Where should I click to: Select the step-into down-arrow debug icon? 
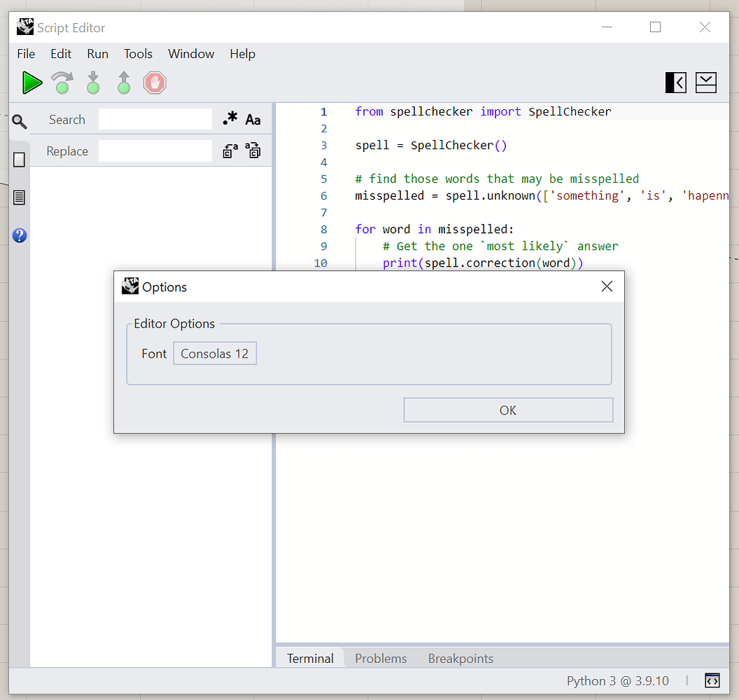(x=93, y=82)
